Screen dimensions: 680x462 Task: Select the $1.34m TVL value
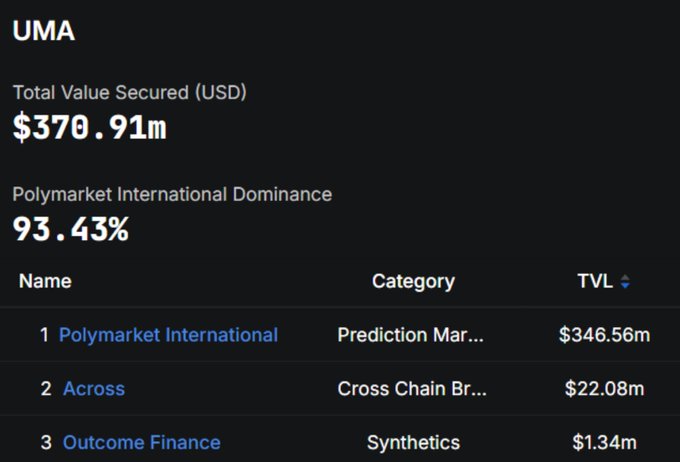[604, 442]
